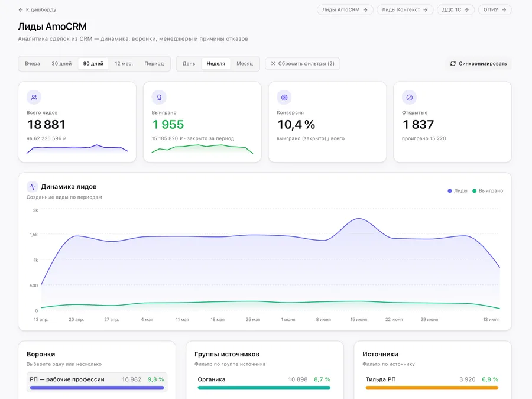Click the arrow in Лиды AmoCRM pill
This screenshot has height=399, width=532.
[365, 10]
